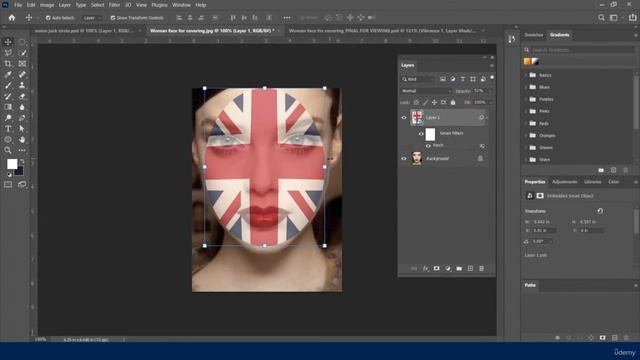
Task: Select the Dodge tool
Action: [8, 118]
